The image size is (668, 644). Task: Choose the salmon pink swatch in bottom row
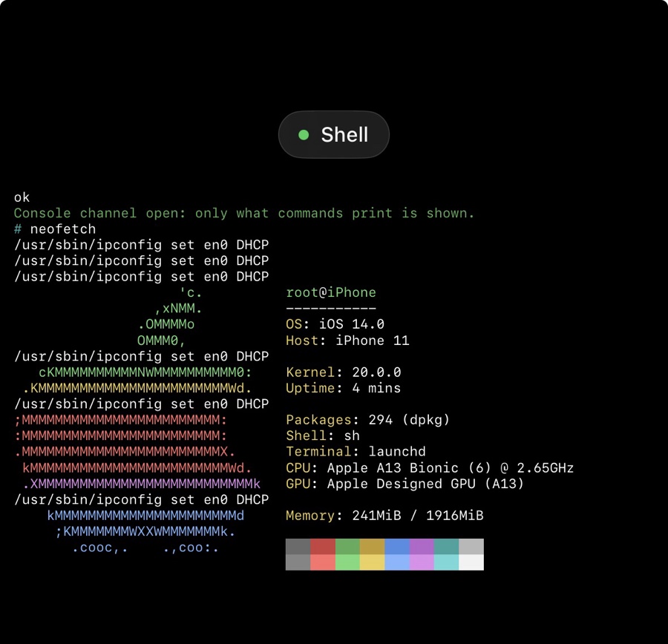[x=323, y=562]
